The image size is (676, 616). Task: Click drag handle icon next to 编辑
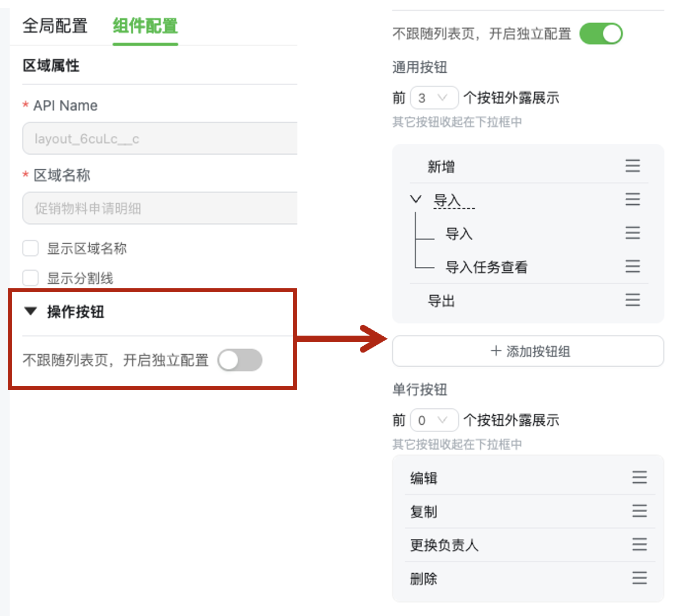(639, 477)
